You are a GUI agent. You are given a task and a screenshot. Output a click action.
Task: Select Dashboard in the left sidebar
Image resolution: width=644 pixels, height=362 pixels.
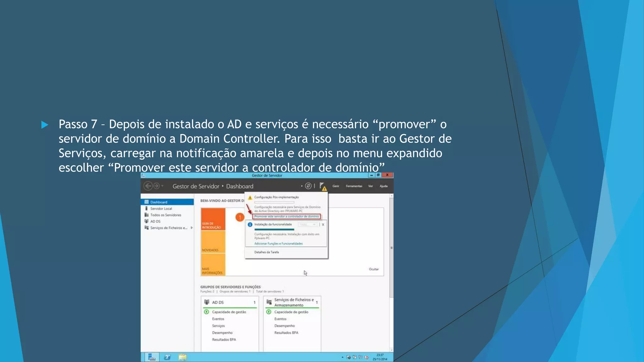167,202
